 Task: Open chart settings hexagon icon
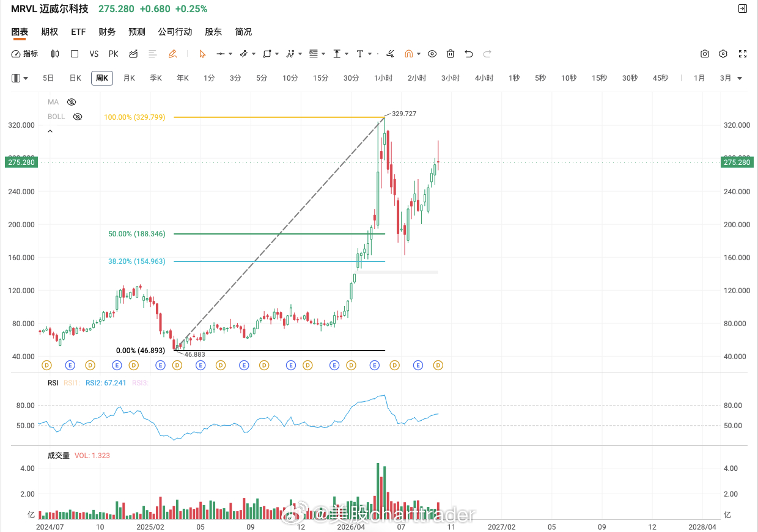(724, 54)
